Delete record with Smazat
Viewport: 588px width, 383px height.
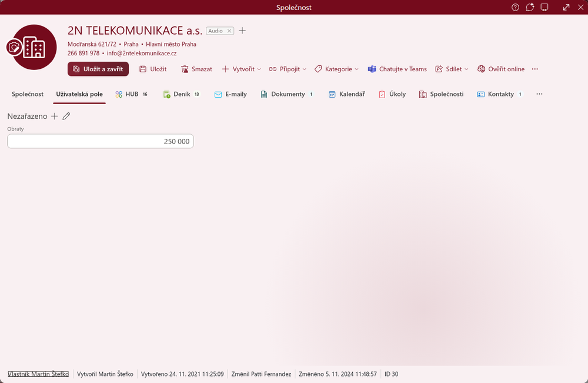tap(196, 69)
